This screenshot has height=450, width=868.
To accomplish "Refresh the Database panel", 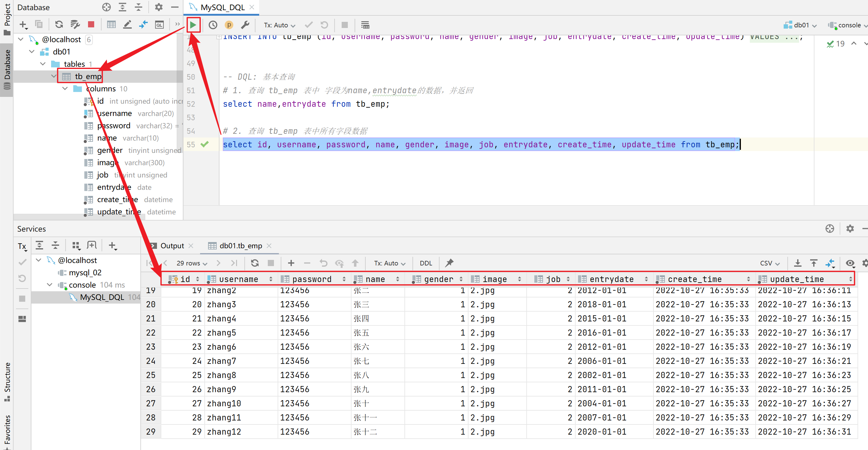I will coord(59,24).
